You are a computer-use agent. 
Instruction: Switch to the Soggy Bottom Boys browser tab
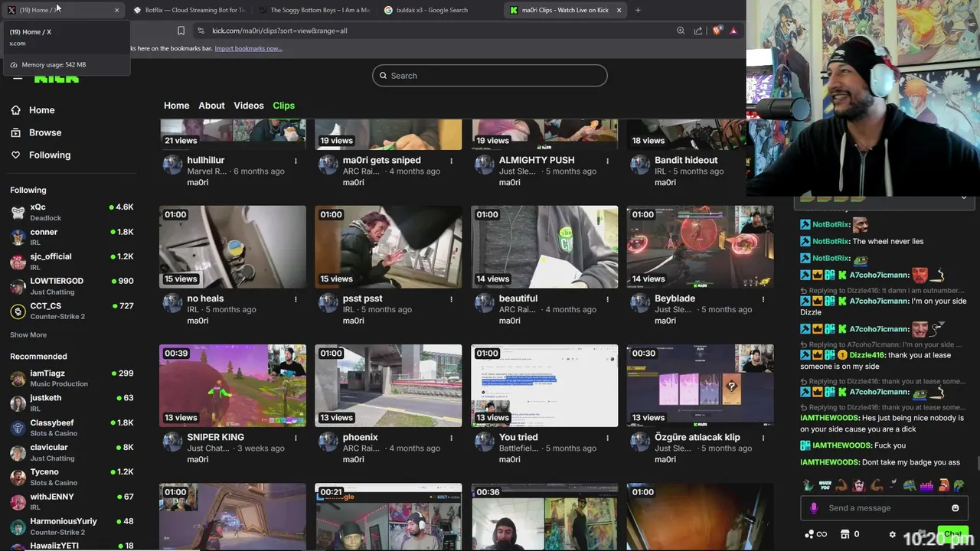coord(314,10)
